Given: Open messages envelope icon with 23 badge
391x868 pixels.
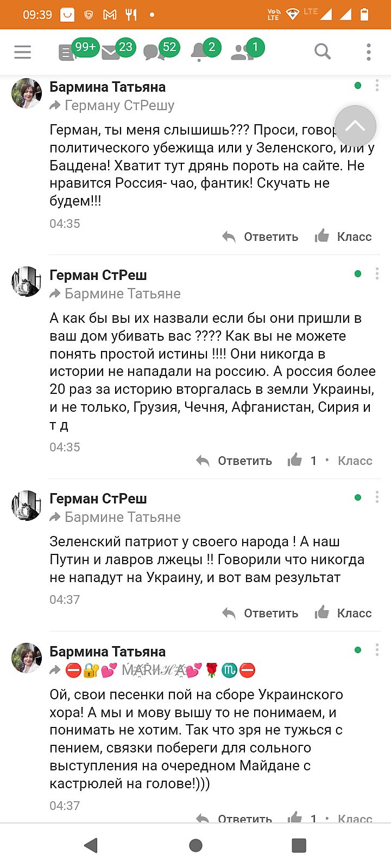Looking at the screenshot, I should pos(111,53).
